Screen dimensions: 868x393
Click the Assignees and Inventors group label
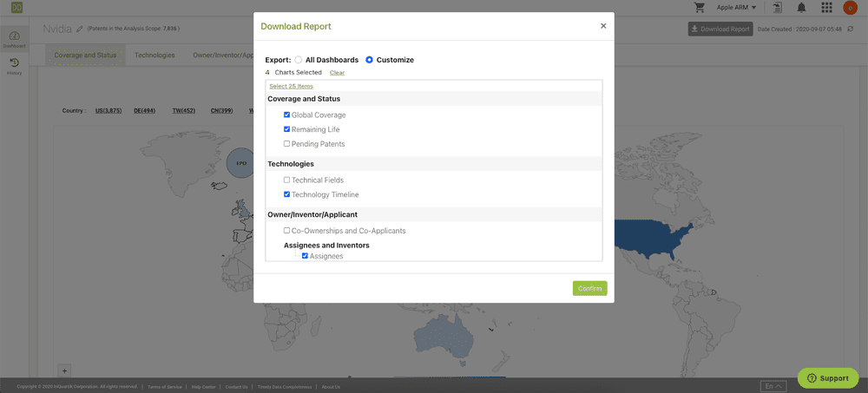tap(326, 246)
